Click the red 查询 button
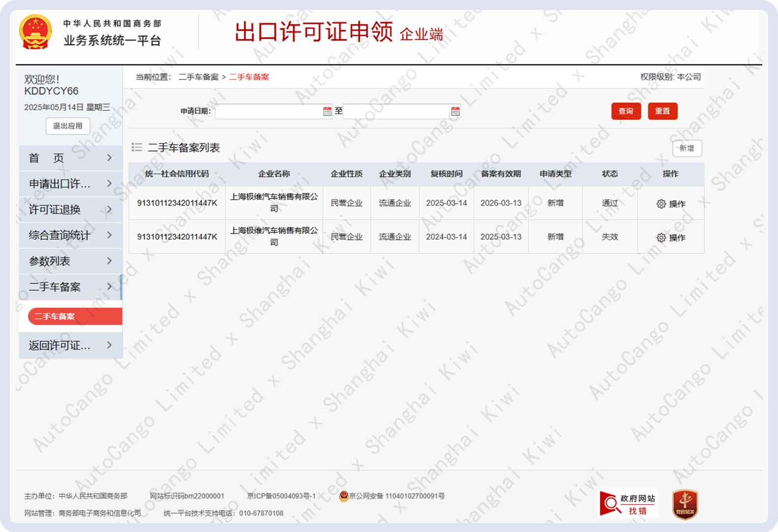Viewport: 778px width, 532px height. coord(626,111)
